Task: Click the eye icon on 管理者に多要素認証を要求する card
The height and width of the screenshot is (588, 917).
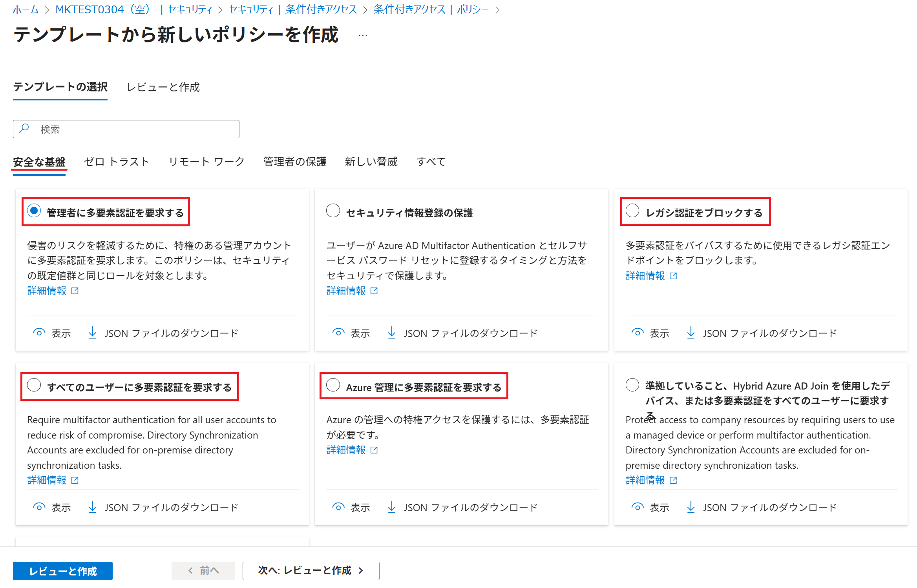Action: [x=39, y=333]
